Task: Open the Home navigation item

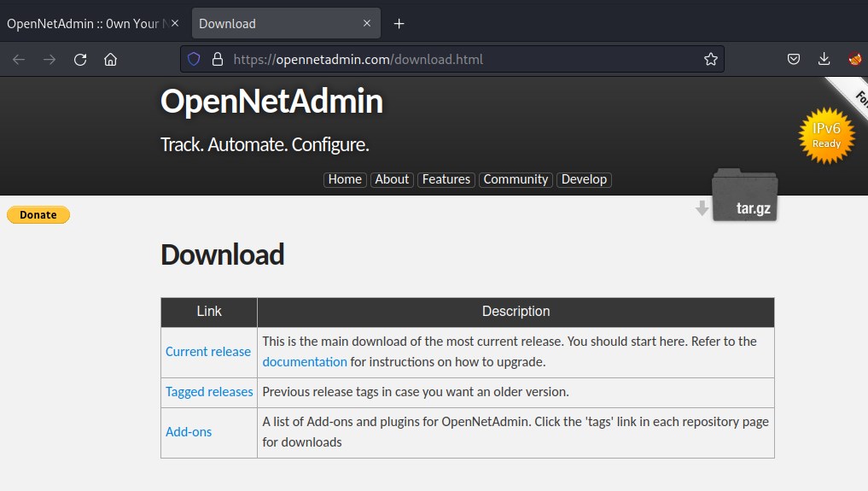Action: tap(345, 179)
